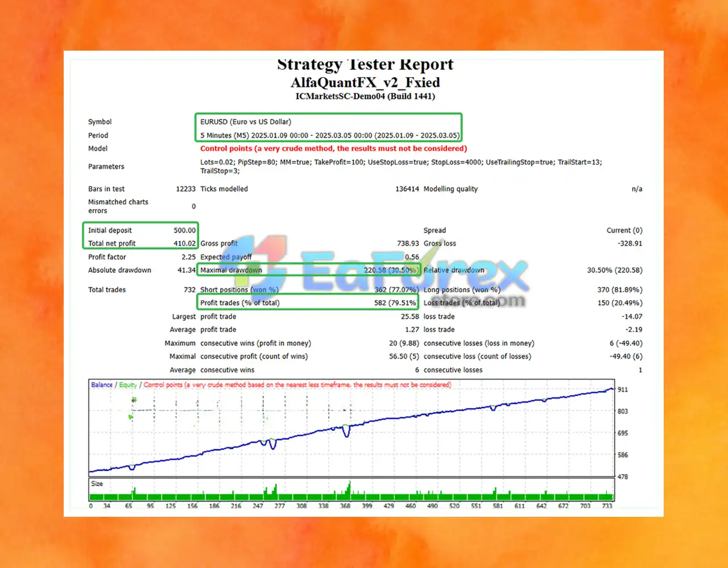Select the consecutive losses value "6 (-49.40)"
This screenshot has width=728, height=568.
tap(626, 343)
